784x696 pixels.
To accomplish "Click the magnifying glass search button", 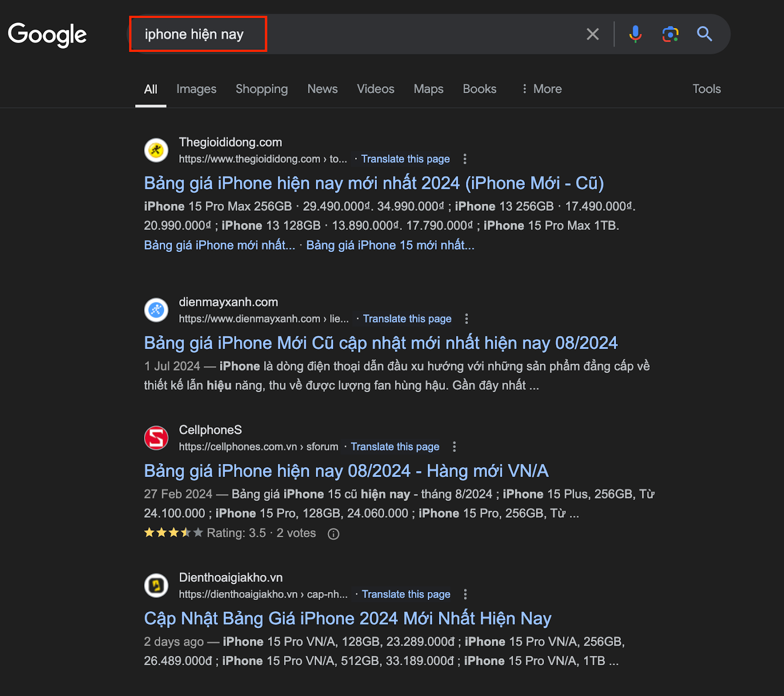I will [705, 34].
